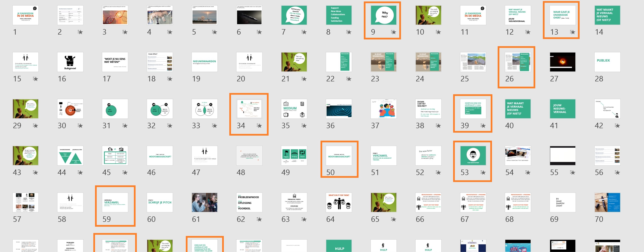
Task: Select slide 70 hammer photo thumbnail
Action: click(x=607, y=203)
